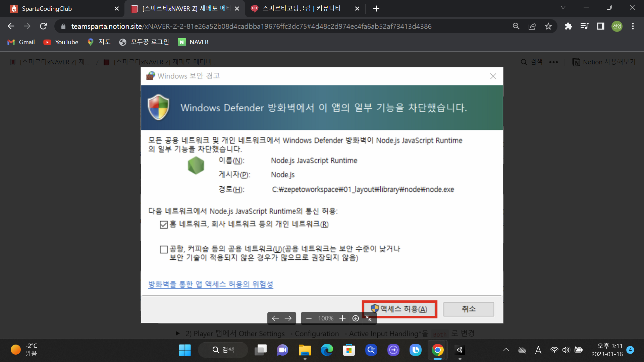Open the 제페토 메타버스 breadcrumb page
Viewport: 644px width, 362px height.
tap(160, 62)
